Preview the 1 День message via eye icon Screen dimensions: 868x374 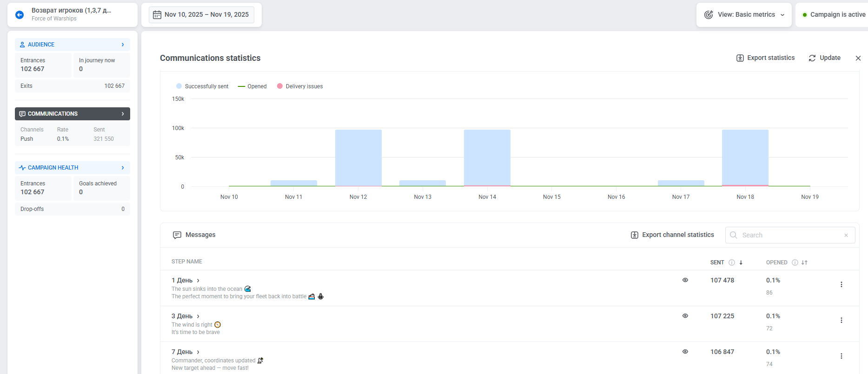(685, 280)
